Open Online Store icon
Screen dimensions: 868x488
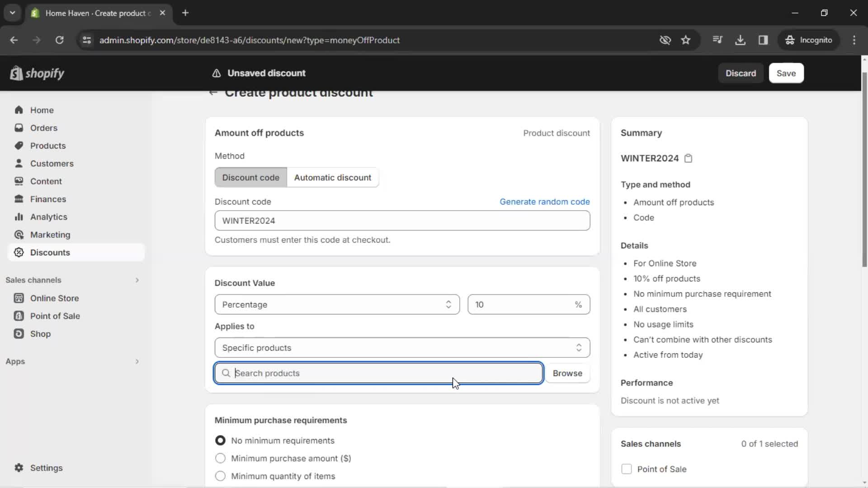[x=19, y=298]
